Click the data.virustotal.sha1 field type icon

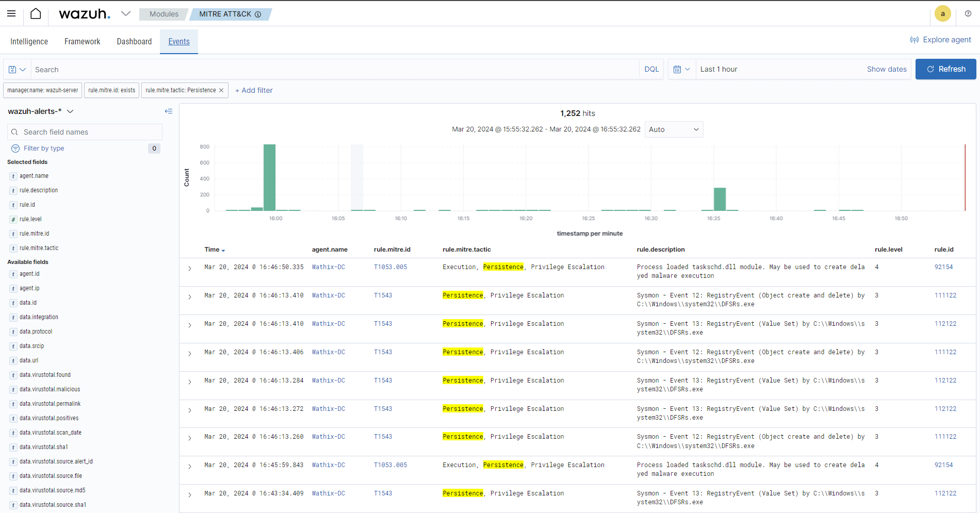click(x=13, y=448)
